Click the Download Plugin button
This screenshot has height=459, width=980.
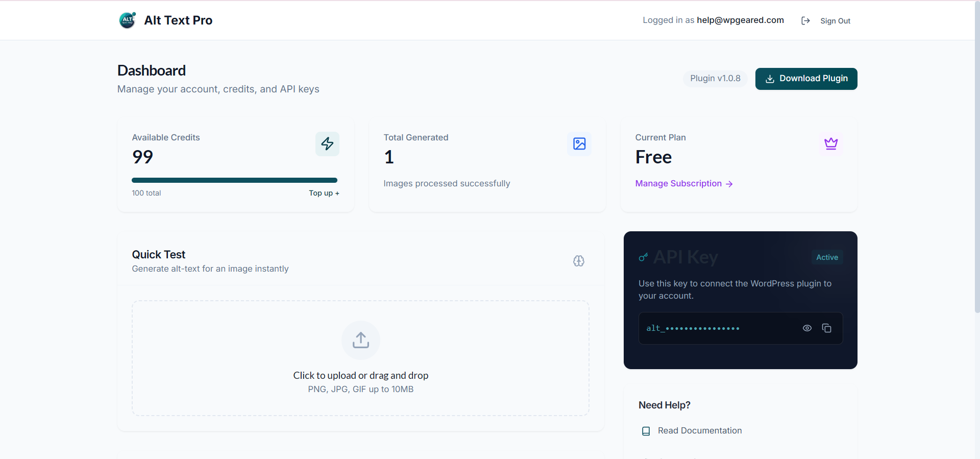806,79
